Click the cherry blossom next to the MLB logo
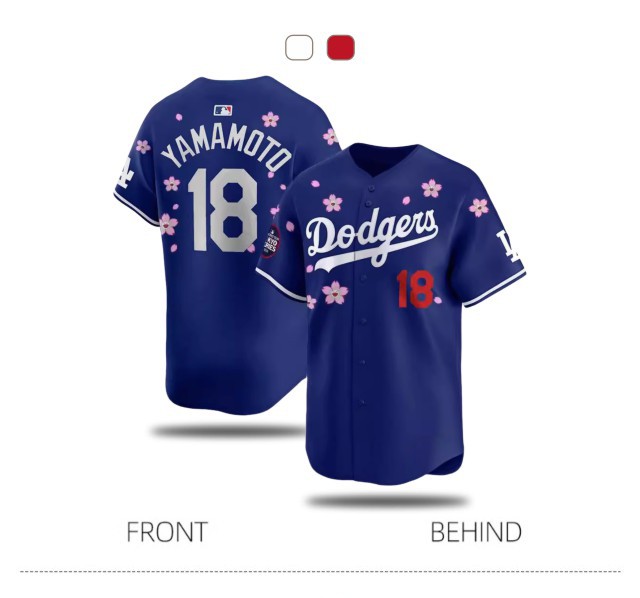Screen dimensions: 640x598 click(x=270, y=120)
